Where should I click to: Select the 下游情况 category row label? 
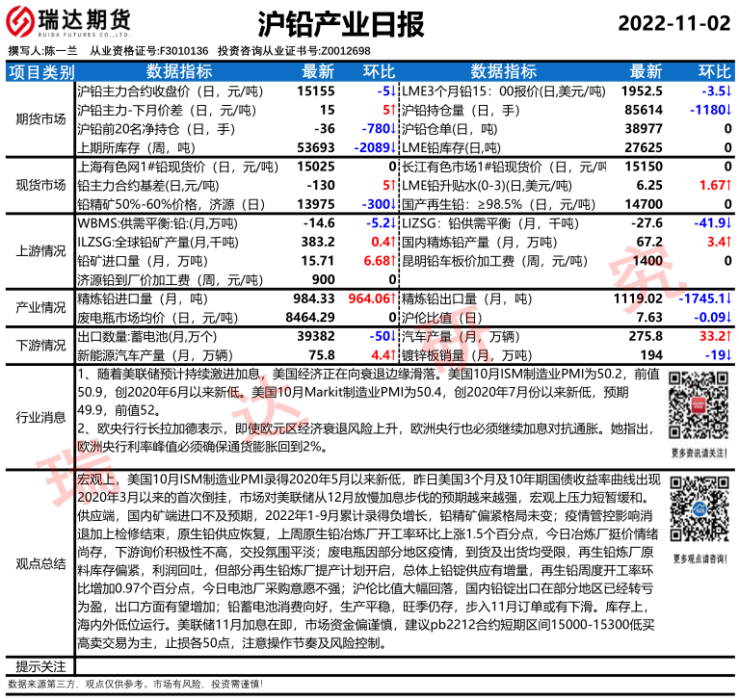click(40, 345)
